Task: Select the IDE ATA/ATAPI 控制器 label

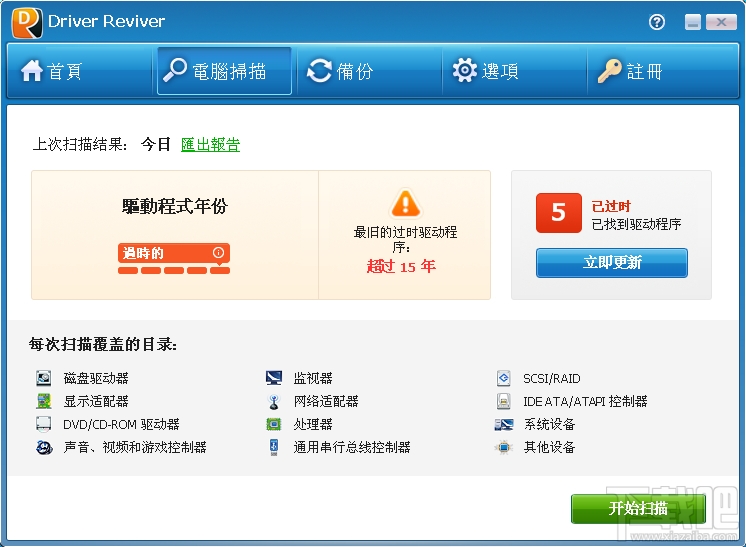Action: 585,401
